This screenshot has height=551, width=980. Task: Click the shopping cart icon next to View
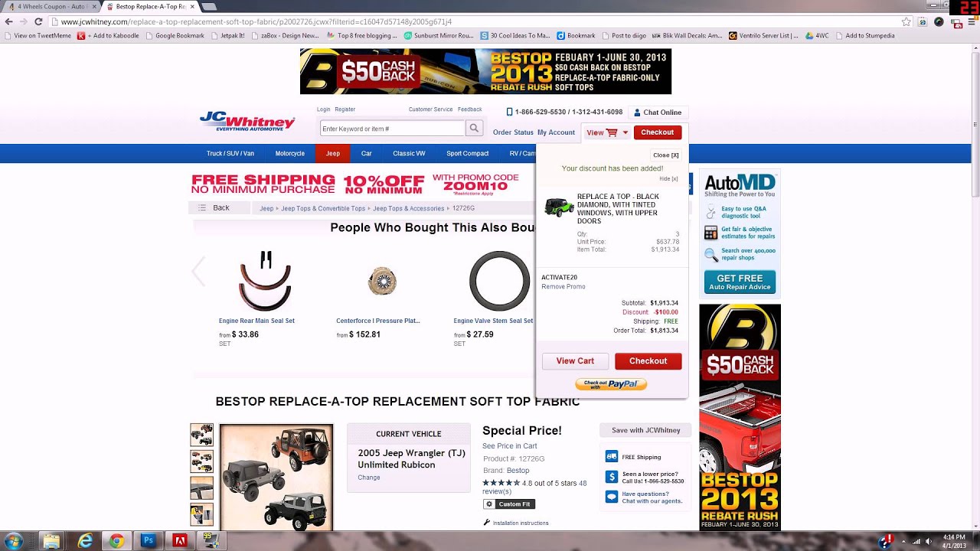pos(612,132)
